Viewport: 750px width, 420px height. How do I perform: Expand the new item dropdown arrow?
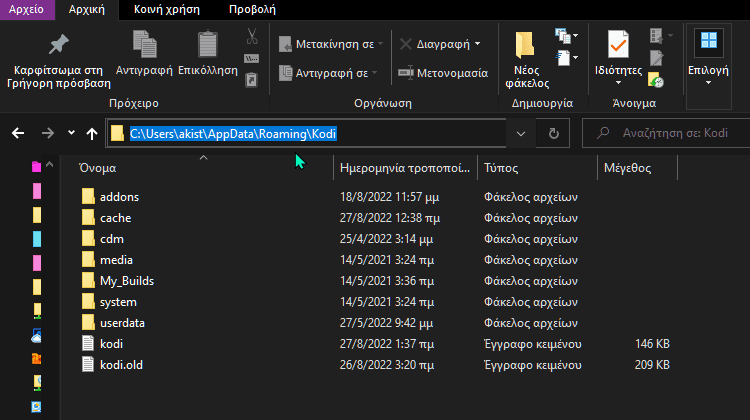point(575,35)
